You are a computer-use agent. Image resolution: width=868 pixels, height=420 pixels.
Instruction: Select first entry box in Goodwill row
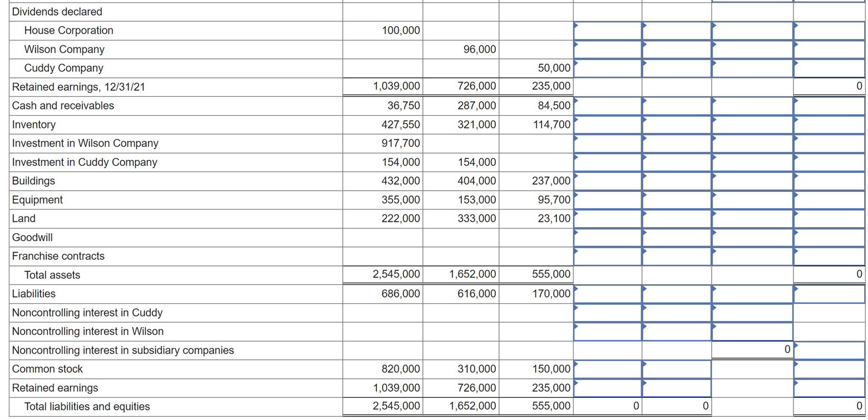[608, 238]
